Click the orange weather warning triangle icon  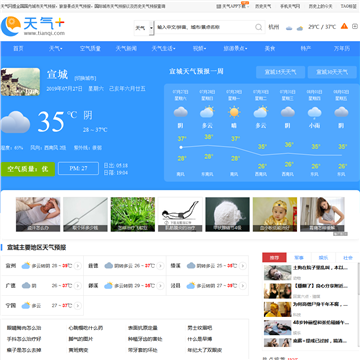(x=344, y=26)
